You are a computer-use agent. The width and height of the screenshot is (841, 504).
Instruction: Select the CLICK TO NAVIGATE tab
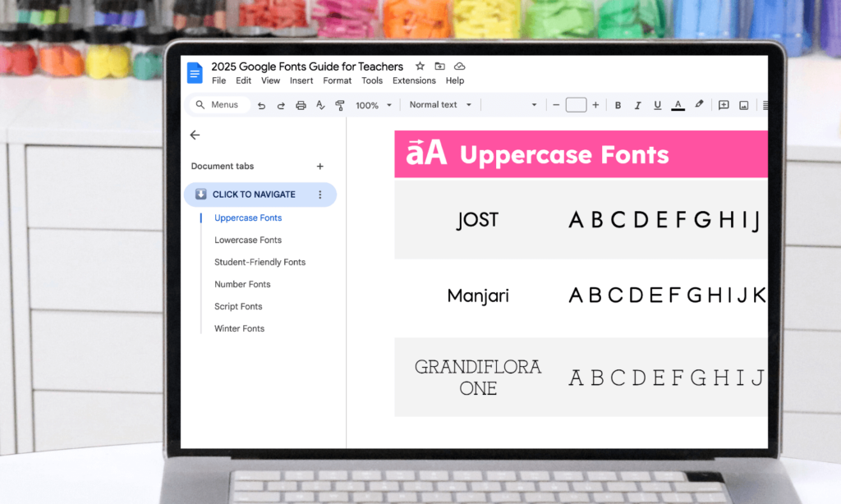pyautogui.click(x=260, y=194)
